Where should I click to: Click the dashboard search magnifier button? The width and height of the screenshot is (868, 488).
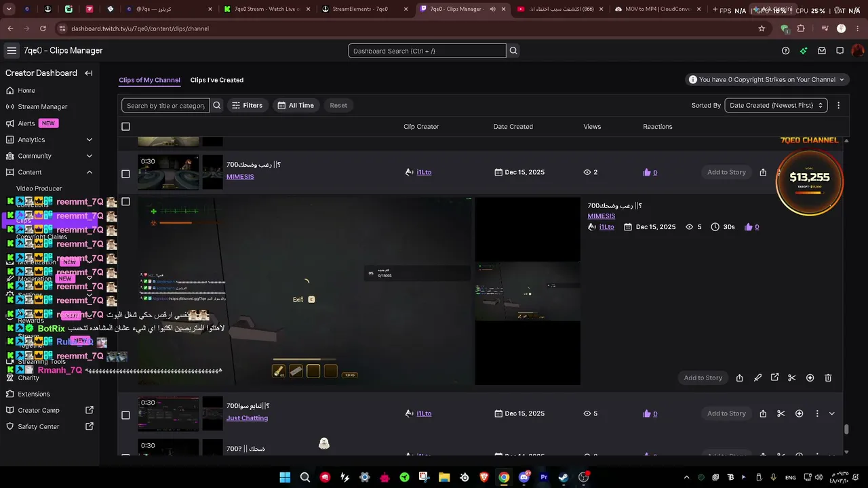click(513, 51)
